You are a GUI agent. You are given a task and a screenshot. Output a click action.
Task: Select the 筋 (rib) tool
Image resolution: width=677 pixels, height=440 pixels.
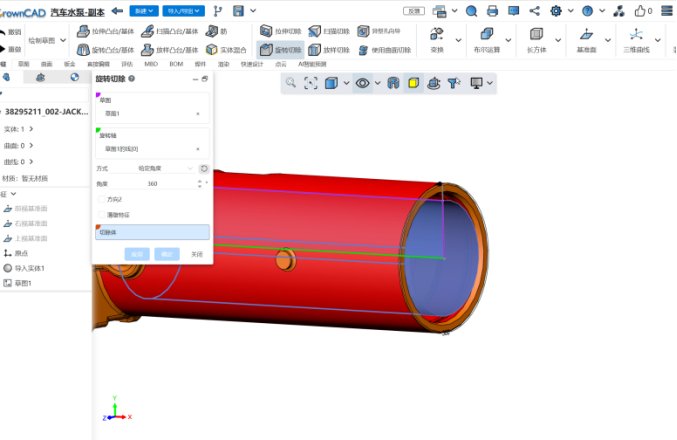(x=217, y=32)
